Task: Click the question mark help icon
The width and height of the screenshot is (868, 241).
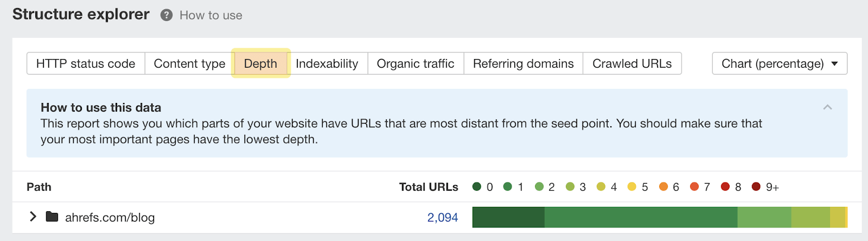Action: coord(167,15)
